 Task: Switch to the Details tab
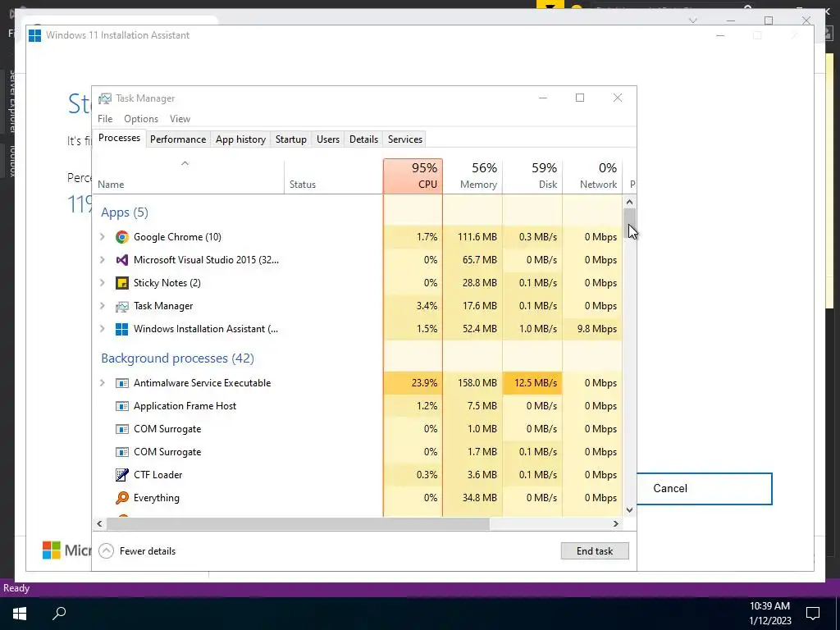(363, 139)
